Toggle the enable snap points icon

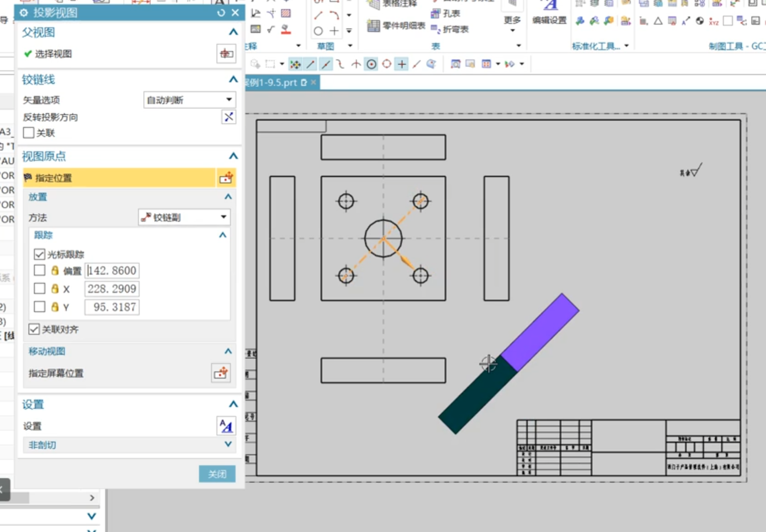pyautogui.click(x=295, y=64)
